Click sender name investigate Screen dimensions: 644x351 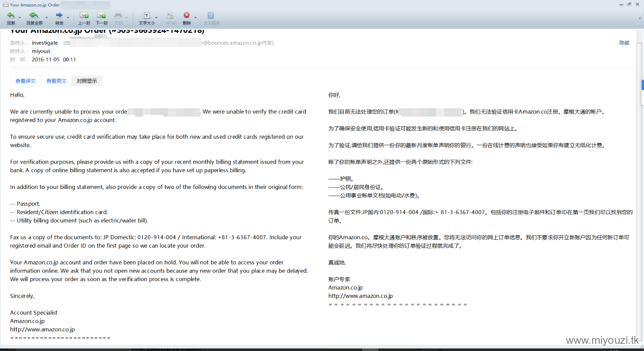pyautogui.click(x=45, y=43)
